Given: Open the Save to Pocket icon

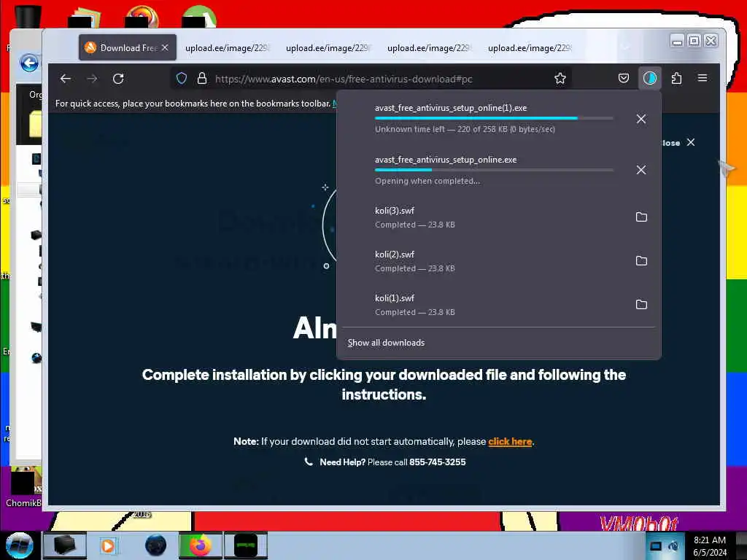Looking at the screenshot, I should tap(624, 78).
